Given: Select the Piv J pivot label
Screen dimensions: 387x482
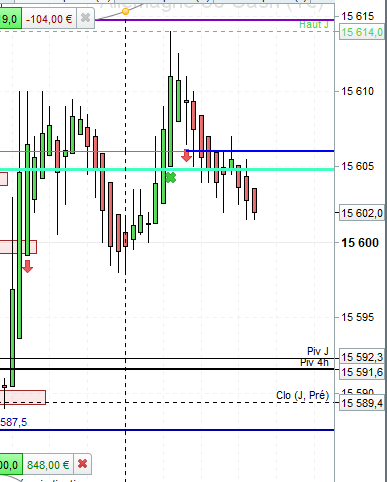Looking at the screenshot, I should coord(318,351).
